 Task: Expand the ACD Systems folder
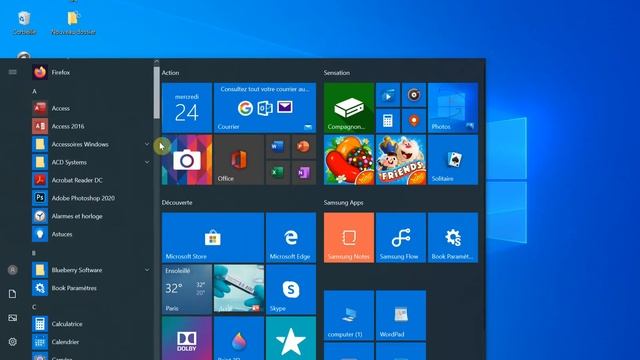click(91, 162)
